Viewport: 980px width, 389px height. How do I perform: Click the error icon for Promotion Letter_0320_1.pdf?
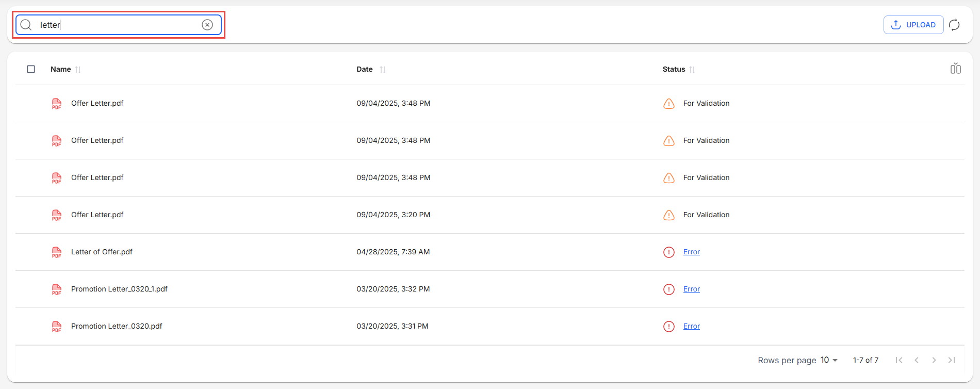(668, 289)
